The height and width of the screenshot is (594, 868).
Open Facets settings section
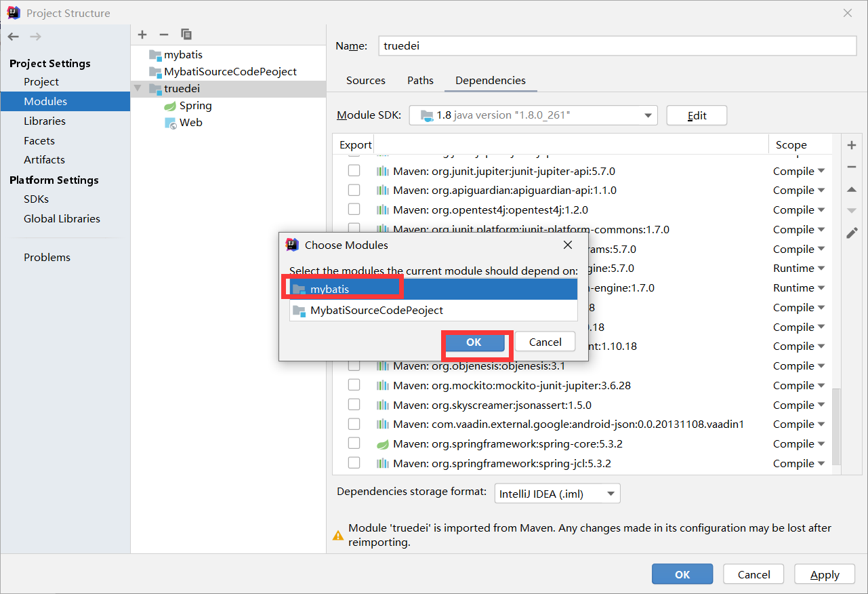pyautogui.click(x=39, y=140)
